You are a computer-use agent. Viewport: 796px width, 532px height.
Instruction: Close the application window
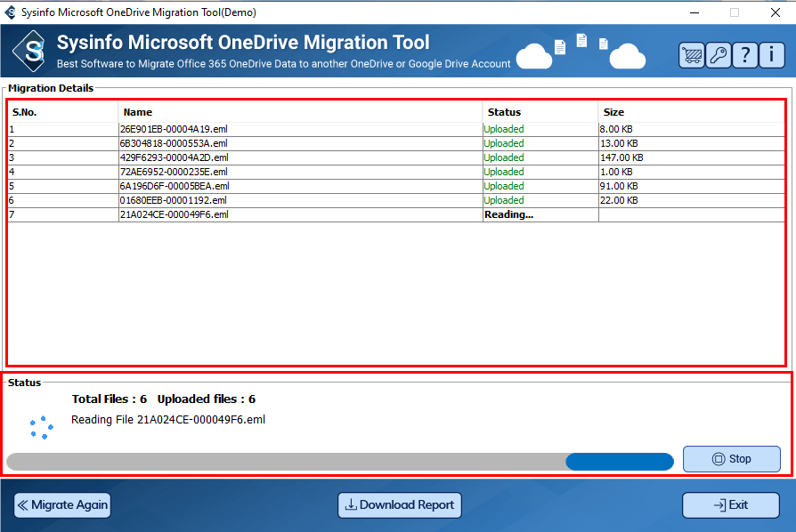pyautogui.click(x=775, y=12)
